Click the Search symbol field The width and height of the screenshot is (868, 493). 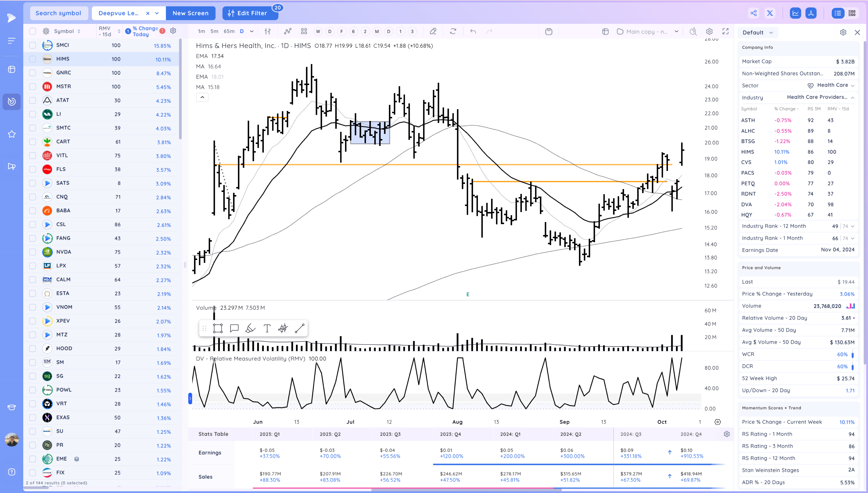coord(59,13)
